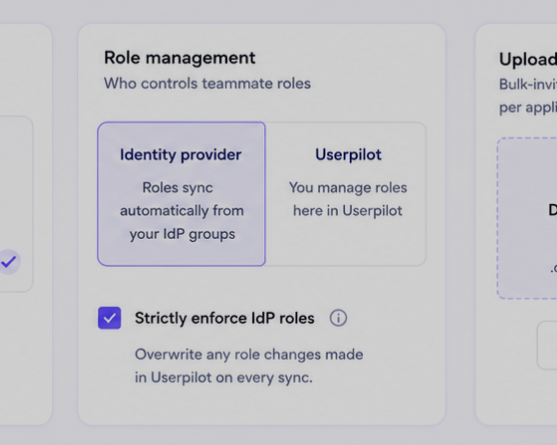
Task: Click the info icon beside Strictly enforce IdP roles
Action: click(338, 318)
